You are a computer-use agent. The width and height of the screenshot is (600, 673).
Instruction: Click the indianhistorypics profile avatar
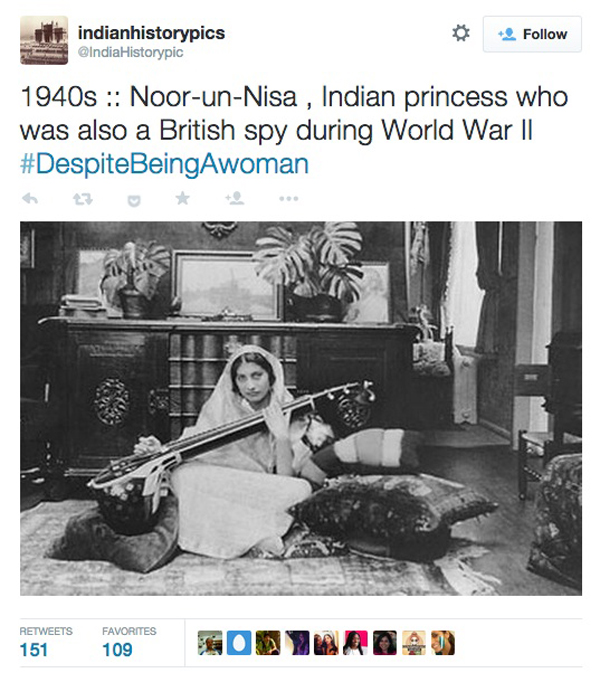tap(44, 40)
